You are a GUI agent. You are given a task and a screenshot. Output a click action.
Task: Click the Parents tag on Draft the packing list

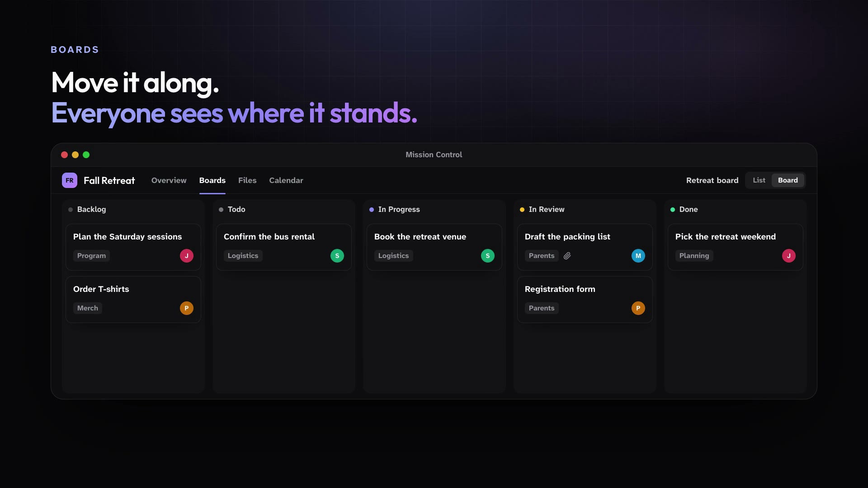click(x=542, y=256)
